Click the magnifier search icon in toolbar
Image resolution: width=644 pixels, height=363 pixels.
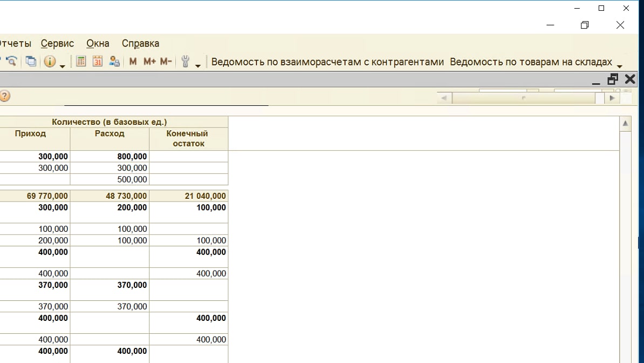[x=11, y=62]
